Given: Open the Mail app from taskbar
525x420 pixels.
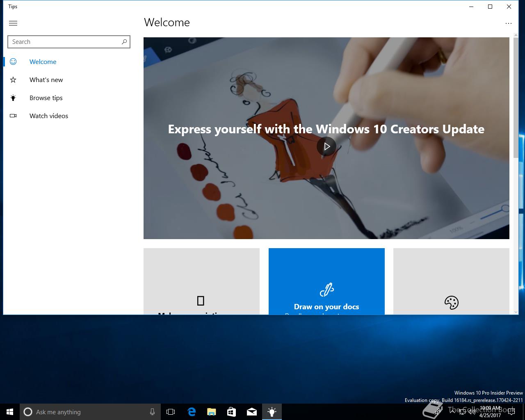Looking at the screenshot, I should click(252, 412).
